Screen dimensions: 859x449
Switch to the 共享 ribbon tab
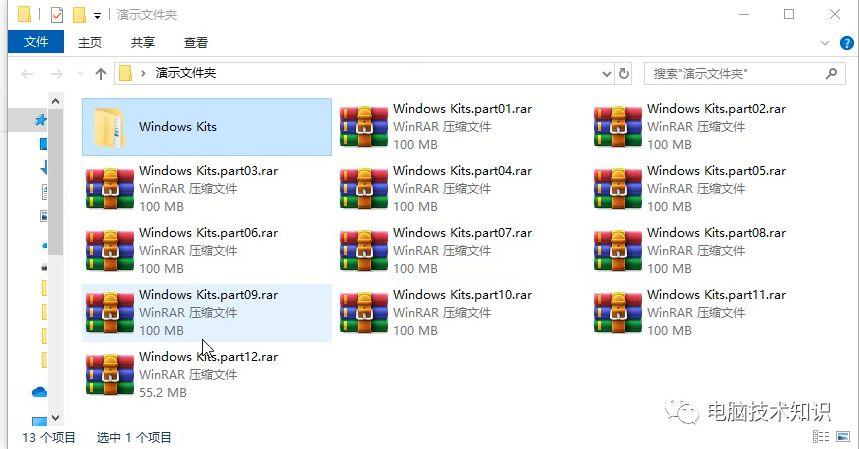click(143, 42)
